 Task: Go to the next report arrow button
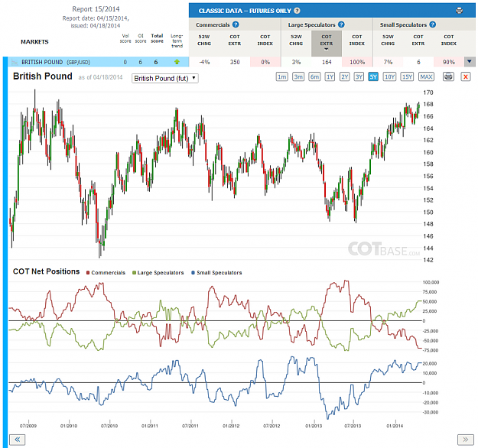465,440
